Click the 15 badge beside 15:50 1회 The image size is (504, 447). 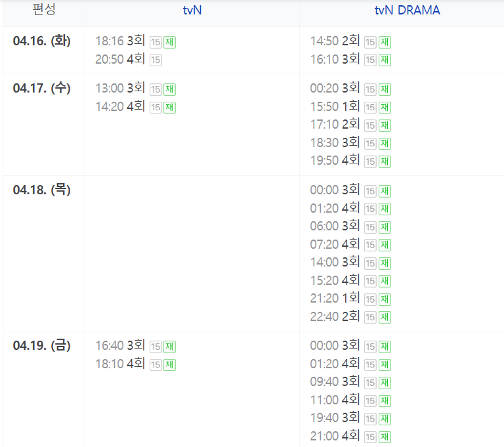click(370, 108)
